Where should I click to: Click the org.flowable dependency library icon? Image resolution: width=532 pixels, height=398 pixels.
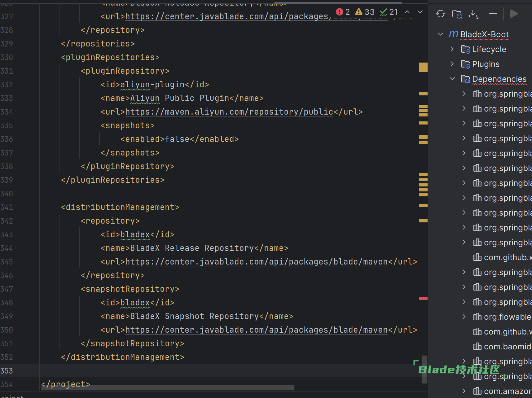pyautogui.click(x=477, y=317)
